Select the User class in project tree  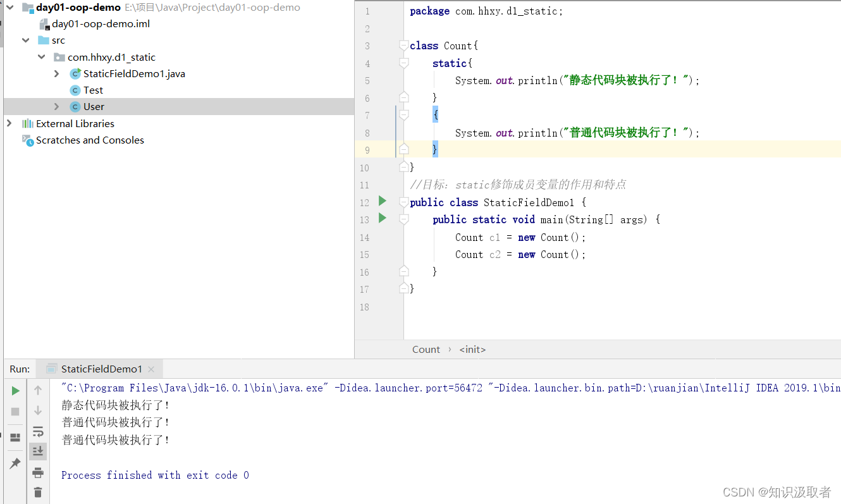(x=94, y=106)
